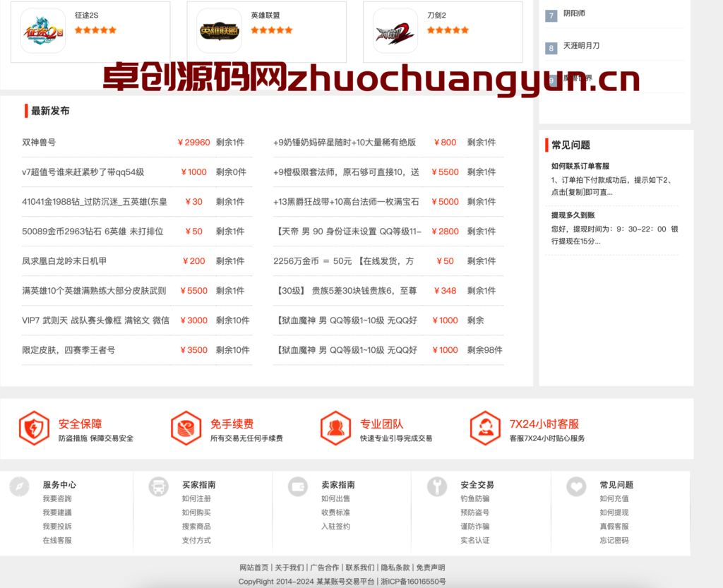Click the 专业团队 person icon

335,428
